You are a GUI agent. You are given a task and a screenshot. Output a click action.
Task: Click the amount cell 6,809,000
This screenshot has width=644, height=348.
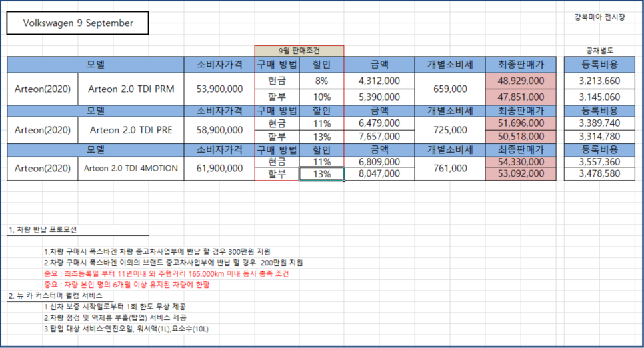click(x=379, y=162)
